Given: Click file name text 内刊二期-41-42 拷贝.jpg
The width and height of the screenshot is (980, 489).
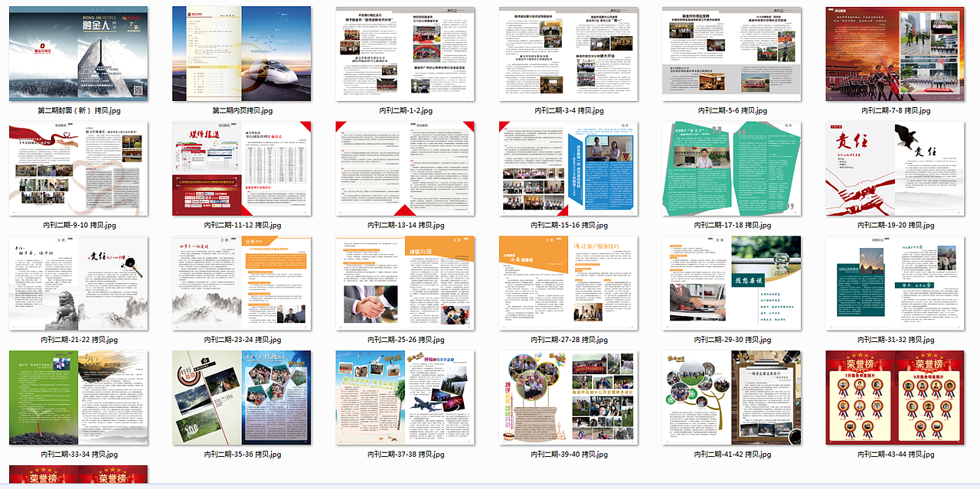Looking at the screenshot, I should pos(731,455).
